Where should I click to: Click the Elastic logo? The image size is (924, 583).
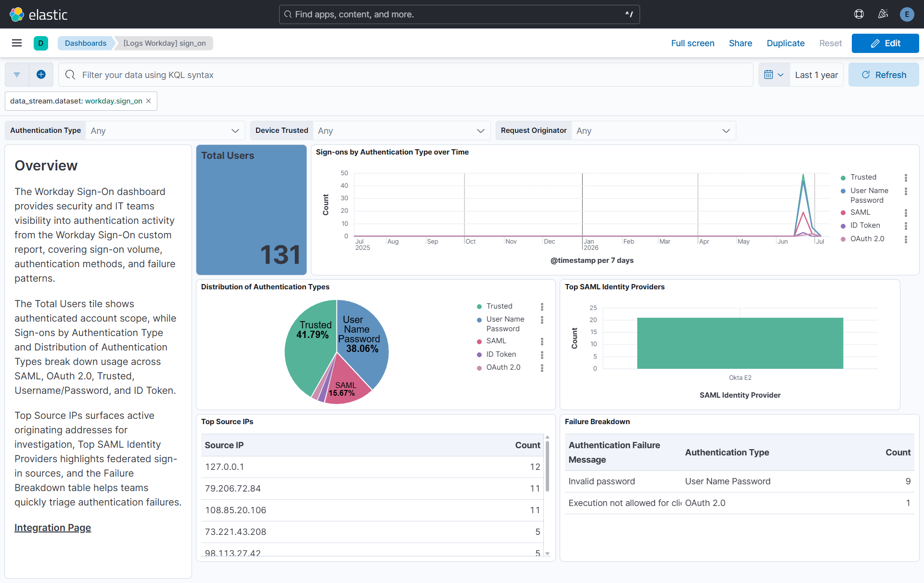[x=38, y=14]
